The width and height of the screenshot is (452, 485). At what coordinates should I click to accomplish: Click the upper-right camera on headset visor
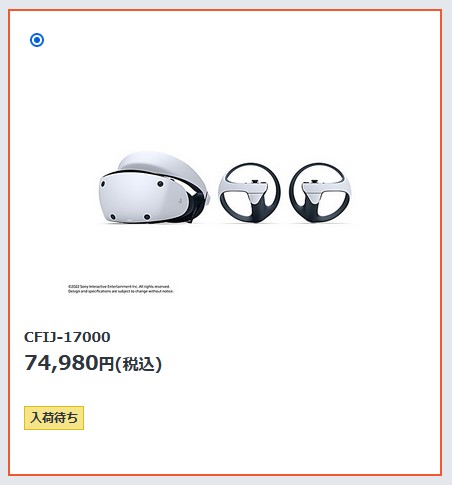(x=160, y=184)
